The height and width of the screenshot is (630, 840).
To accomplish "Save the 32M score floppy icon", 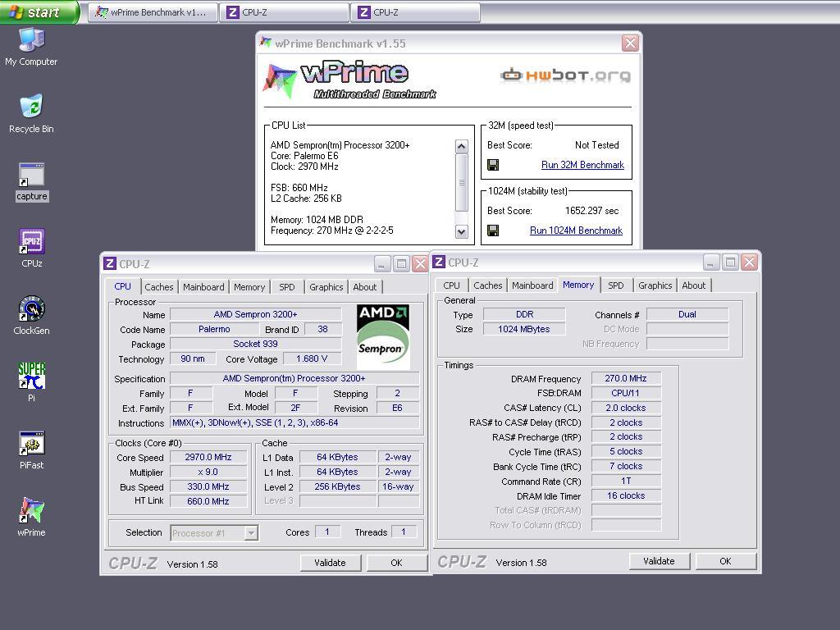I will point(493,165).
